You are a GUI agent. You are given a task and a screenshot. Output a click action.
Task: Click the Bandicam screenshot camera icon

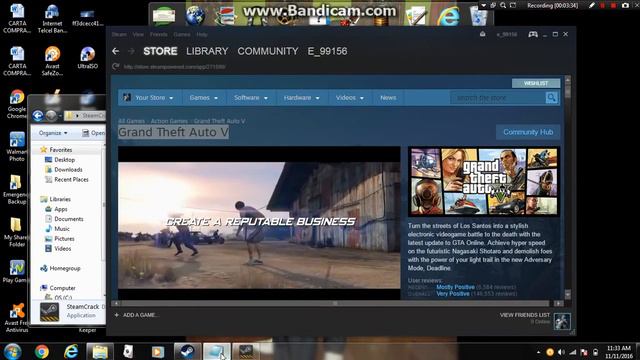tap(625, 5)
